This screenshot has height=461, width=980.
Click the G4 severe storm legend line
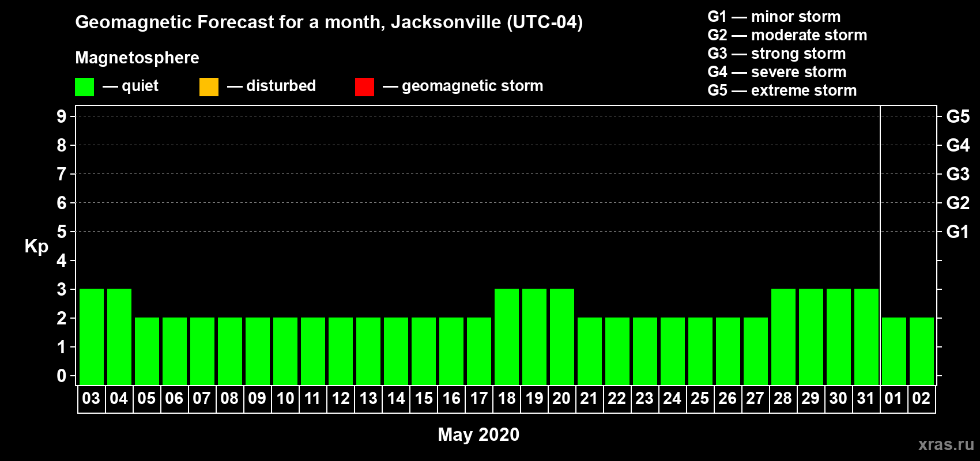(777, 72)
